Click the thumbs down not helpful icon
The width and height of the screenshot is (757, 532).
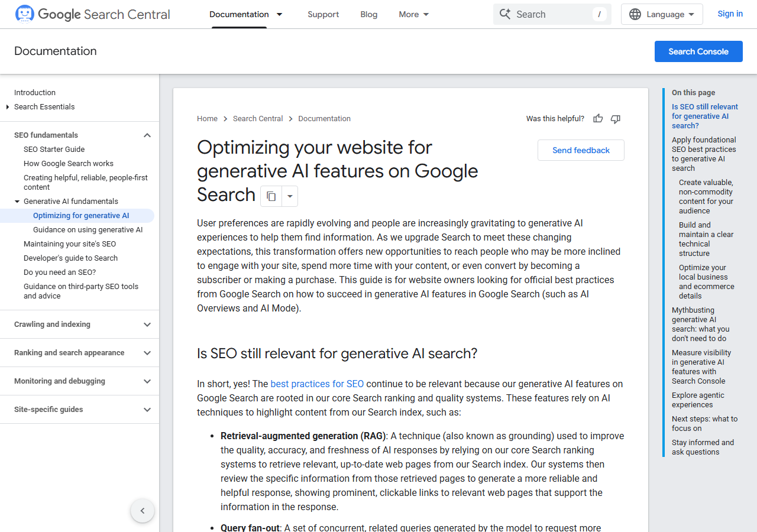coord(616,119)
